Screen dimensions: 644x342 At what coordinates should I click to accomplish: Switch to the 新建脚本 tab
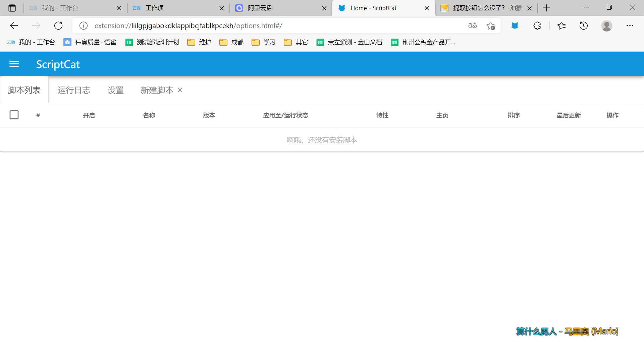[x=157, y=90]
